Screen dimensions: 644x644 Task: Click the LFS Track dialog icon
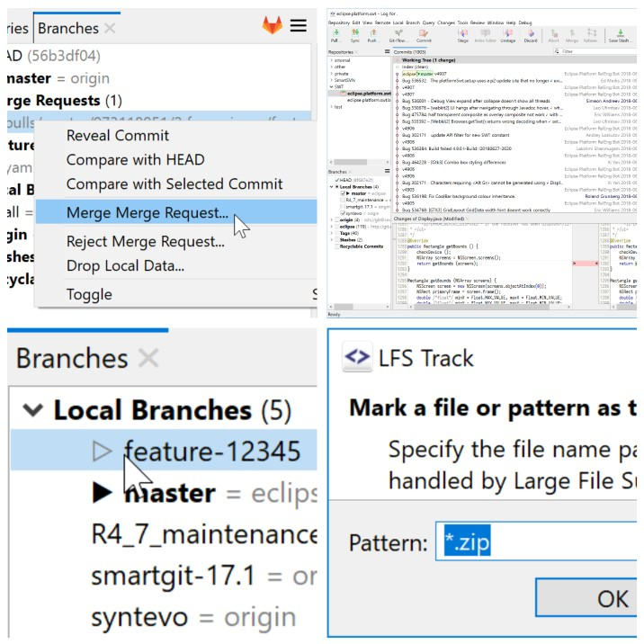[x=357, y=356]
